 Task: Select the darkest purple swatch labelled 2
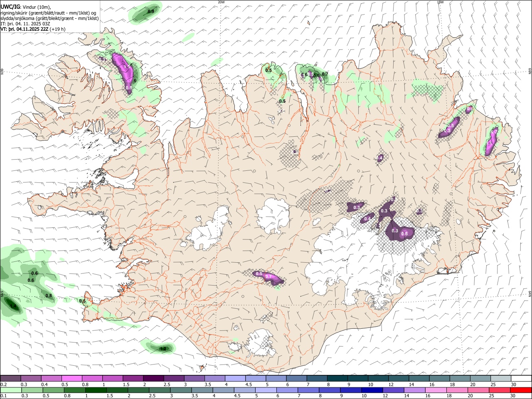(153, 379)
